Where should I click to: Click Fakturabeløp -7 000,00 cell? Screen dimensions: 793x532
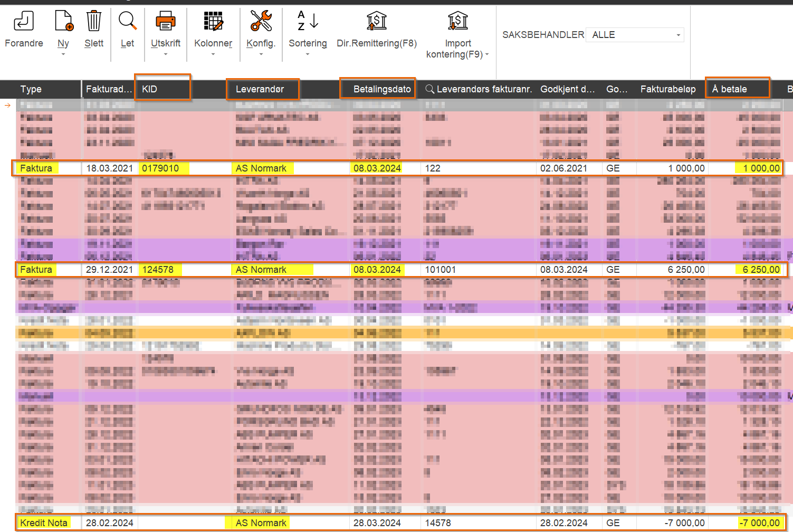tap(684, 523)
